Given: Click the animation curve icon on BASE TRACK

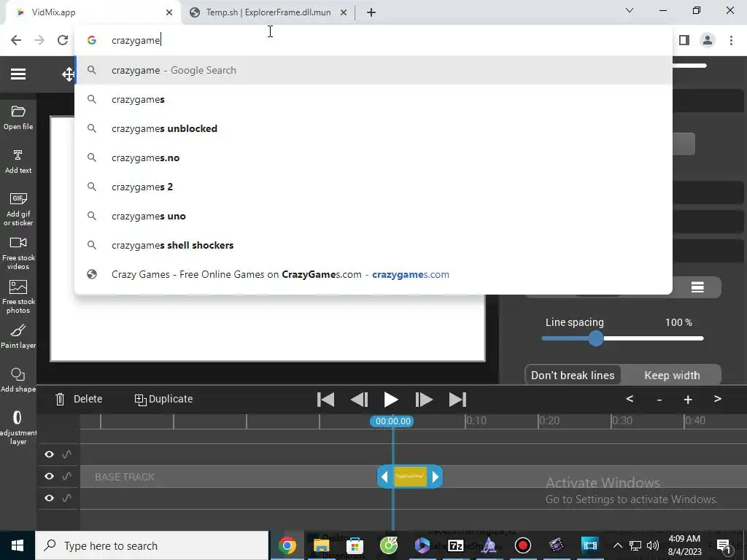Looking at the screenshot, I should [66, 476].
